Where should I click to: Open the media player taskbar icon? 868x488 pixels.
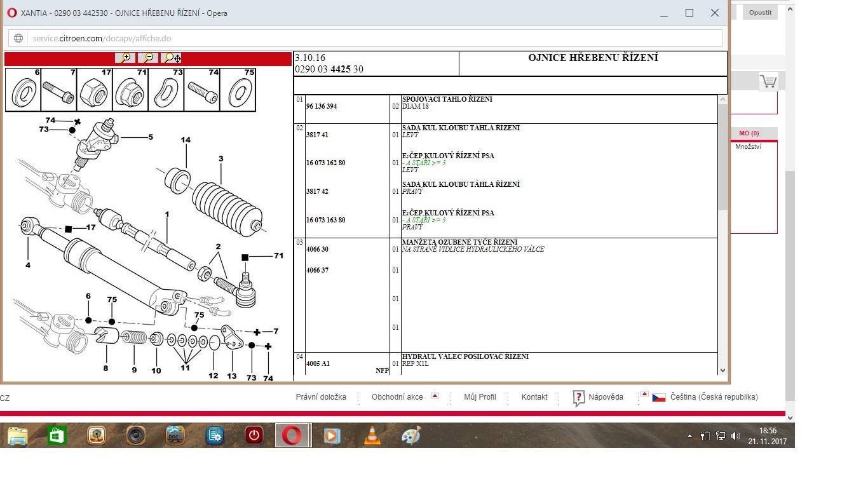pos(332,436)
